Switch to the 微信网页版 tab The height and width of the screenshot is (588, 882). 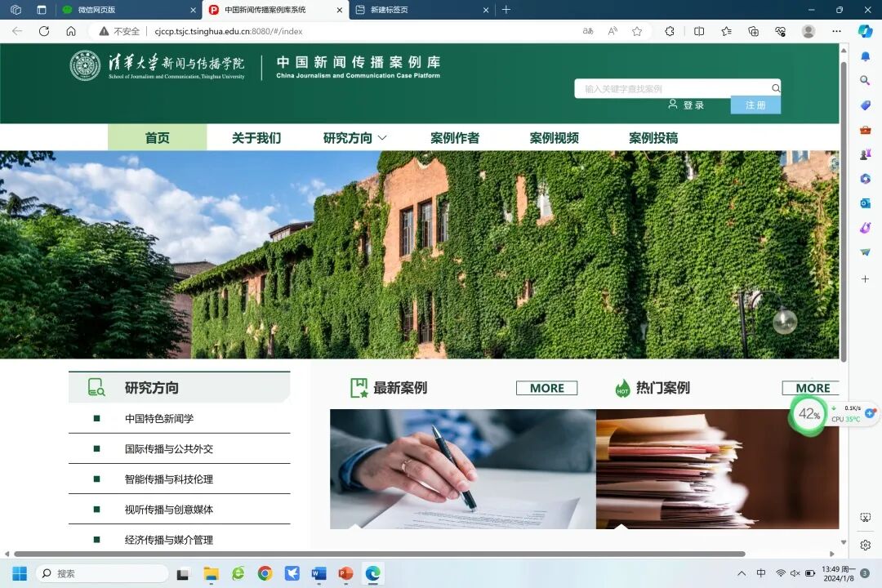(129, 10)
